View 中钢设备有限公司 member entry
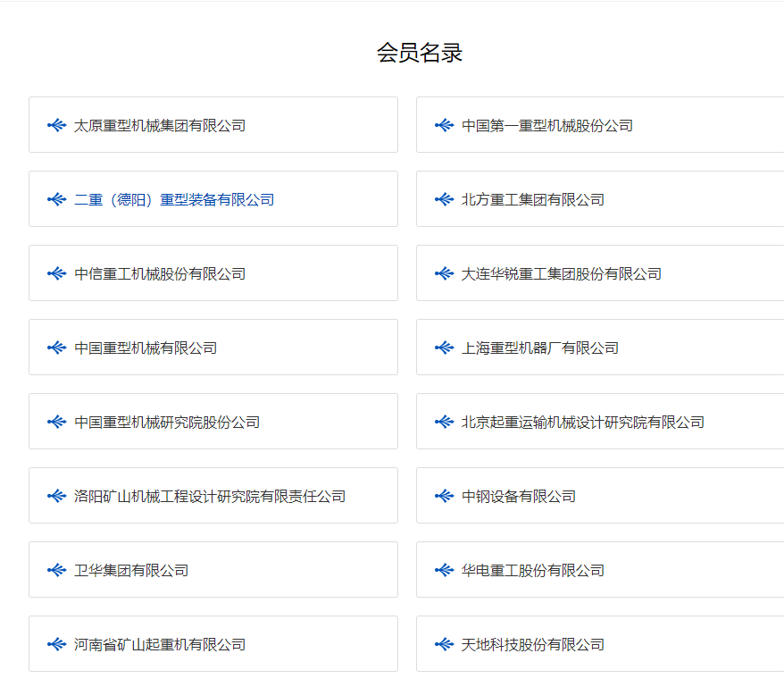Image resolution: width=784 pixels, height=687 pixels. (519, 496)
